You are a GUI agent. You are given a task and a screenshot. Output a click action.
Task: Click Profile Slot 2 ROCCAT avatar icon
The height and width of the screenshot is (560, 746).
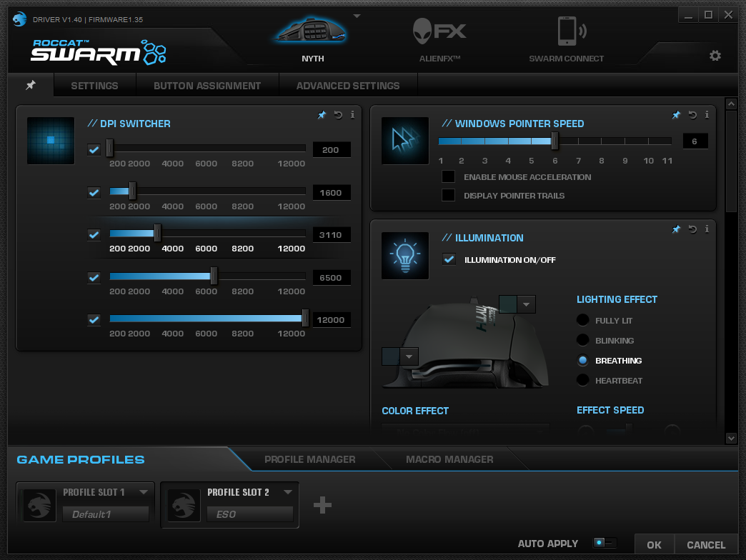tap(184, 505)
